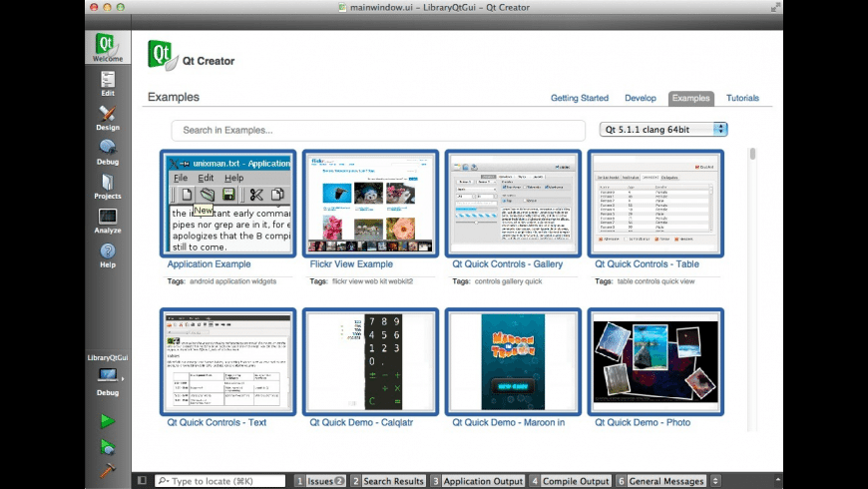Click the Qt Creator logo

(x=163, y=55)
